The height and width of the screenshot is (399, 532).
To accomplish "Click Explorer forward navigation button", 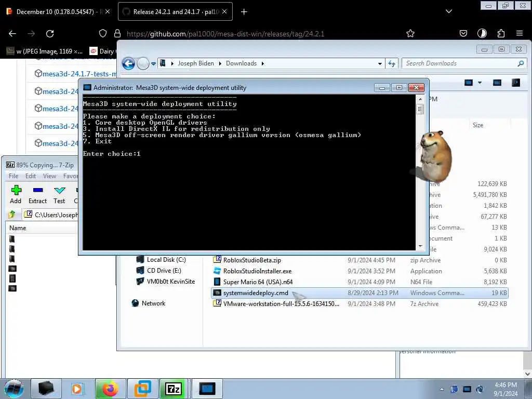I will tap(143, 63).
